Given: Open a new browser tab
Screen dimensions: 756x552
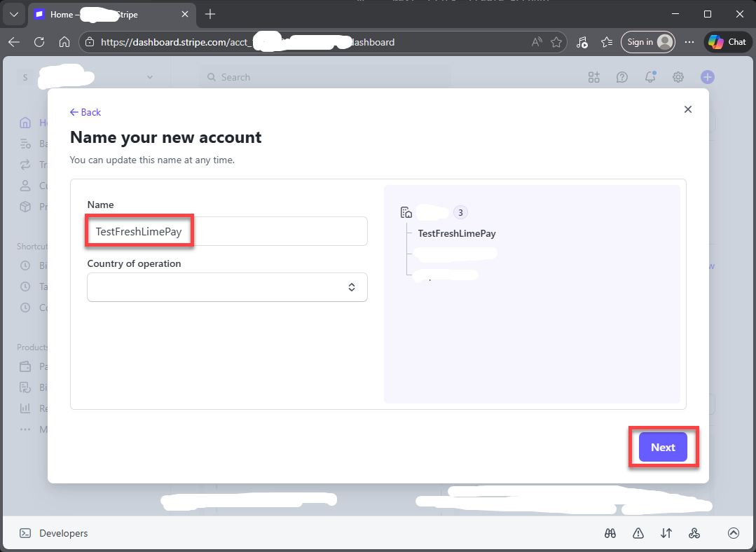Looking at the screenshot, I should coord(210,14).
